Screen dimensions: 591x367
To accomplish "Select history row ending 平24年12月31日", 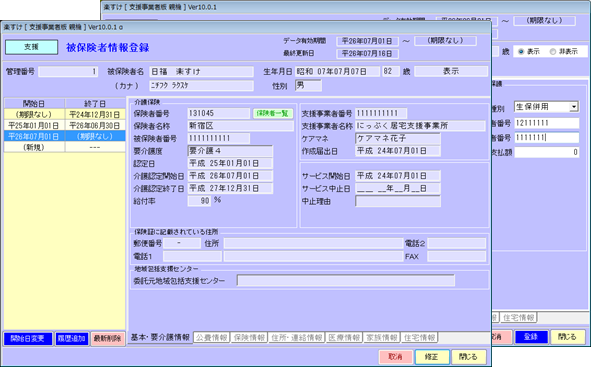I will [x=64, y=114].
